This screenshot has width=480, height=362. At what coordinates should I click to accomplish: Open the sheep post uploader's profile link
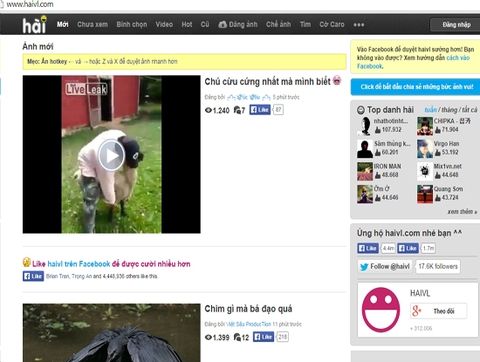[x=249, y=97]
